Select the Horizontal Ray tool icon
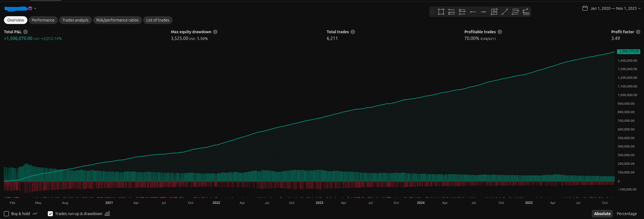The height and width of the screenshot is (219, 644). (x=473, y=12)
